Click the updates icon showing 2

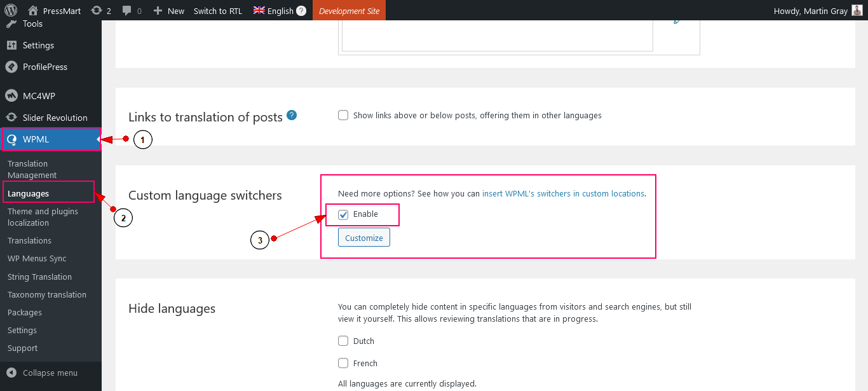pyautogui.click(x=97, y=10)
